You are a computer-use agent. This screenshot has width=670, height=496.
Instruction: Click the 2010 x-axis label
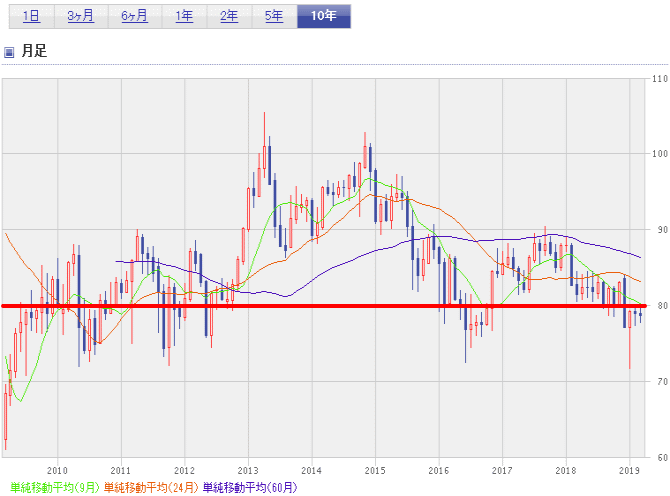(57, 470)
